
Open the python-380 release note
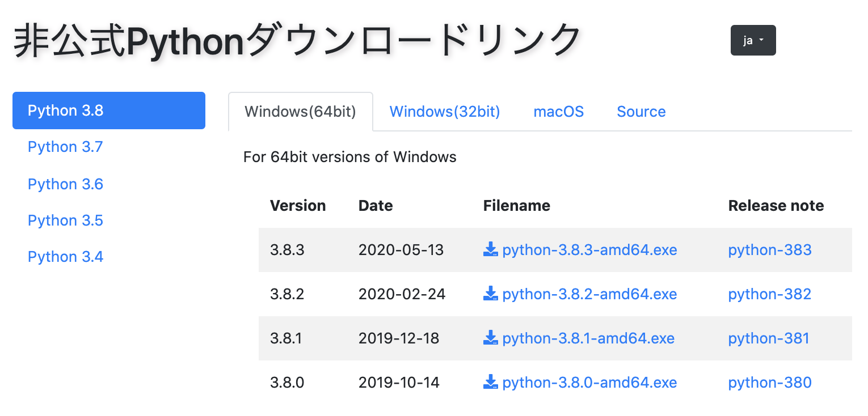pyautogui.click(x=769, y=382)
